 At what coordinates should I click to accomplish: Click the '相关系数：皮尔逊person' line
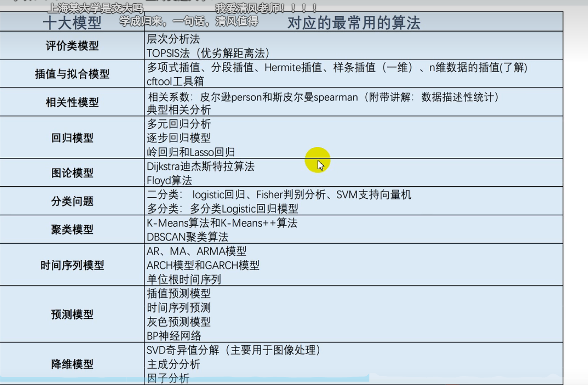pos(323,97)
